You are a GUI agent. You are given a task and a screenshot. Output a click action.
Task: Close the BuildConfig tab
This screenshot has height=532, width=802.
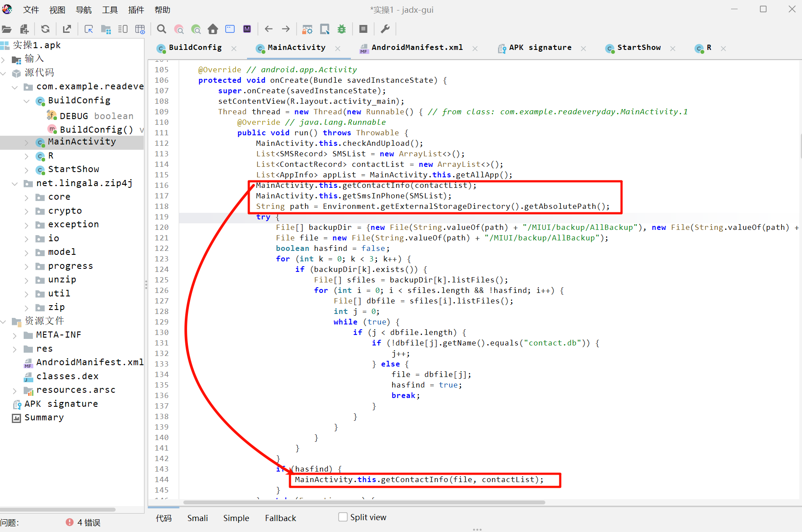point(234,49)
